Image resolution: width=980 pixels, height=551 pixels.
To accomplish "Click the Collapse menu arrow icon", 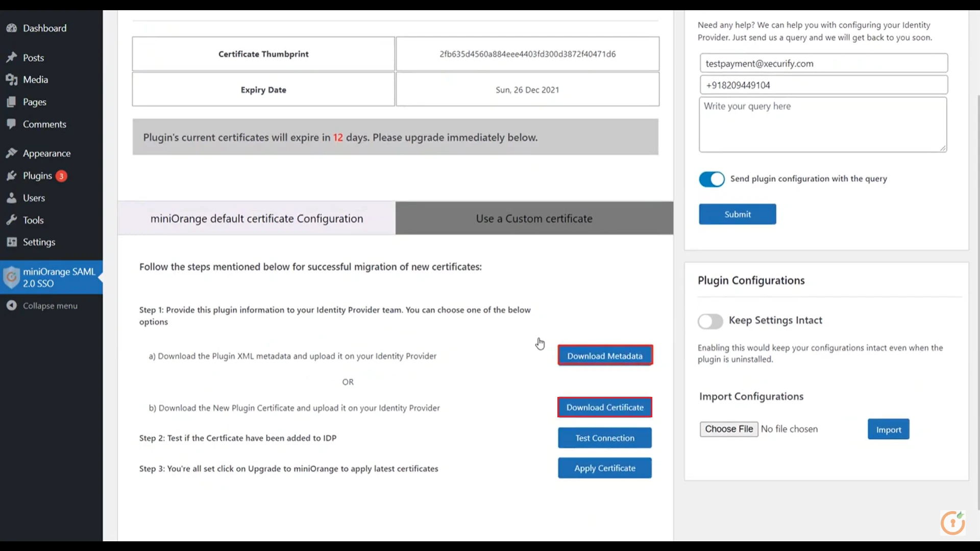I will [12, 306].
